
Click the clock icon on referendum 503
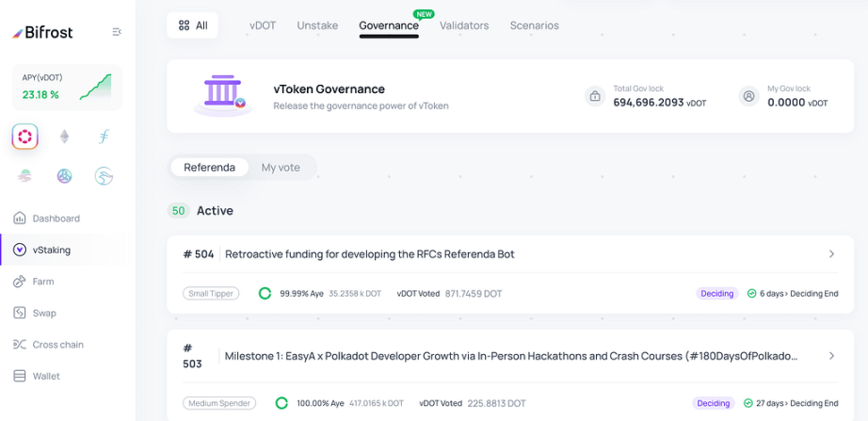748,403
